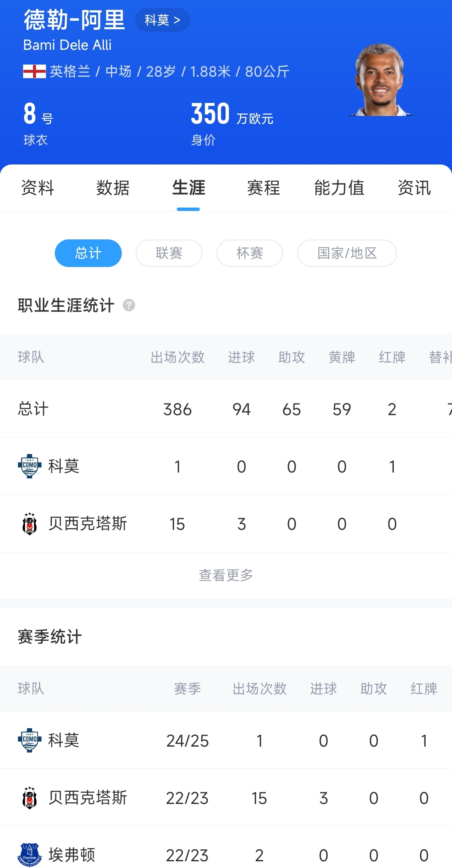Image resolution: width=452 pixels, height=868 pixels.
Task: Tap the 埃弗顿 team name link
Action: pos(72,855)
